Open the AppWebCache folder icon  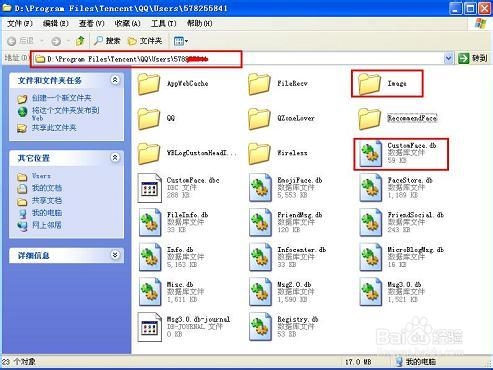148,84
